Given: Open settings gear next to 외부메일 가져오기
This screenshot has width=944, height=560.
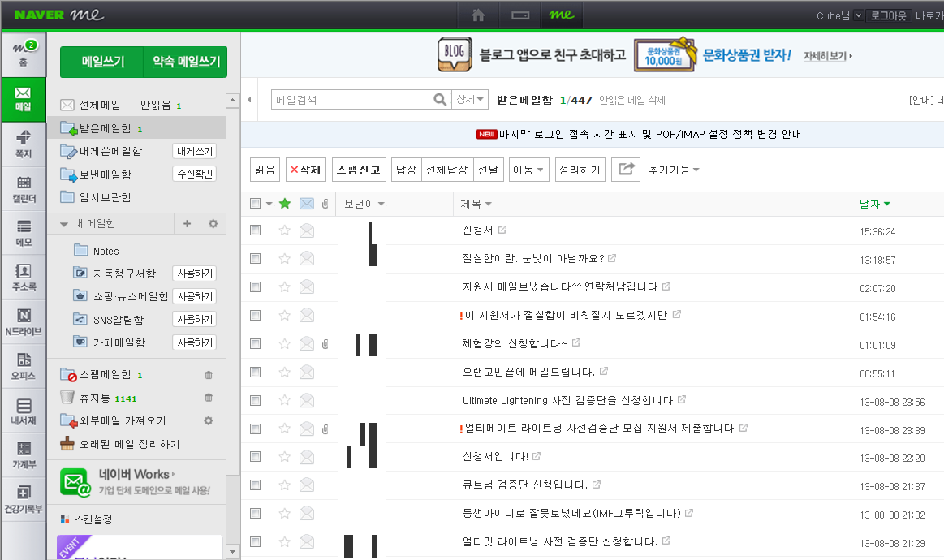Looking at the screenshot, I should pos(209,420).
